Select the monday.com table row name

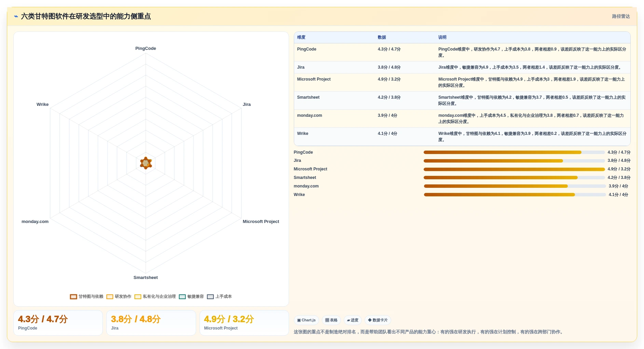pos(310,115)
